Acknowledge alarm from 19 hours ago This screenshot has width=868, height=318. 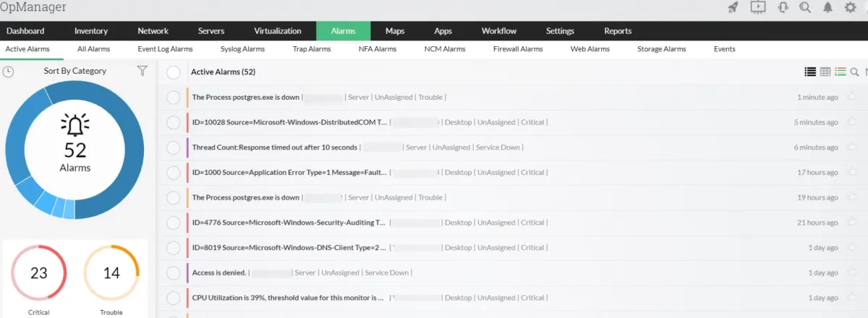[851, 197]
